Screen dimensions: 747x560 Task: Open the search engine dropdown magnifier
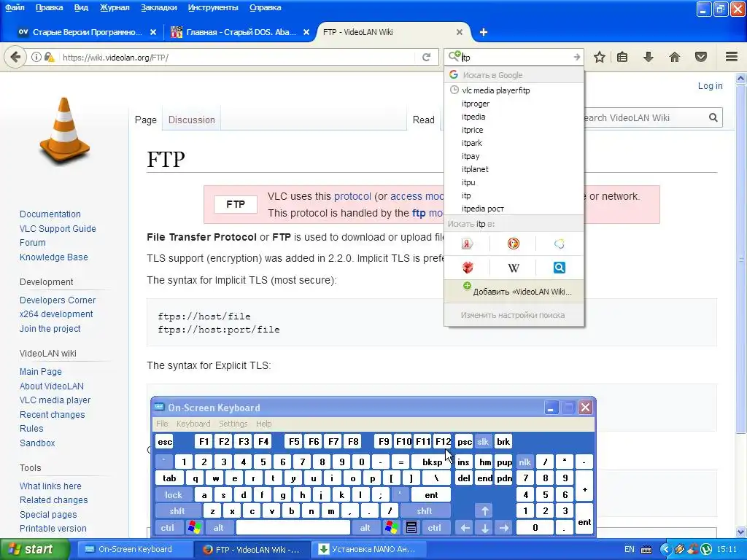point(454,57)
